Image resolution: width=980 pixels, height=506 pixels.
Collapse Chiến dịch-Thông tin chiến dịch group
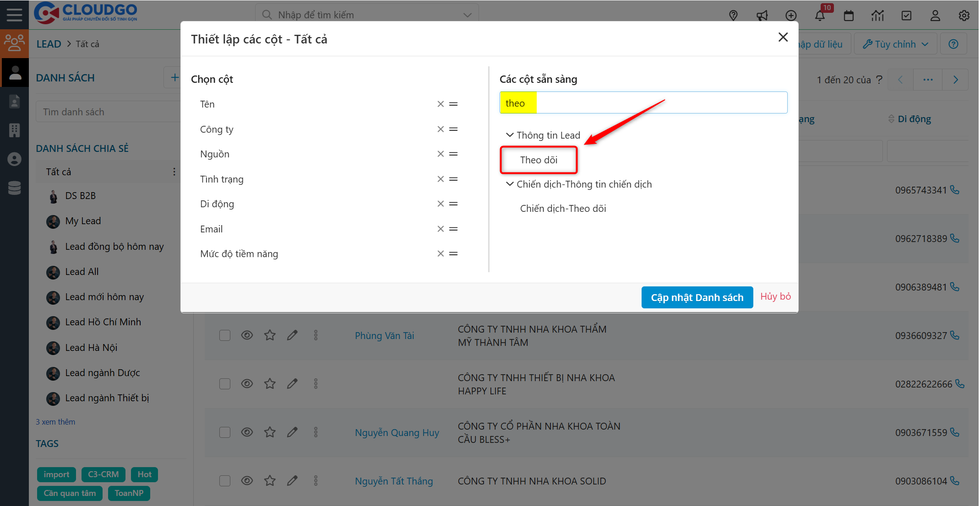[x=510, y=184]
